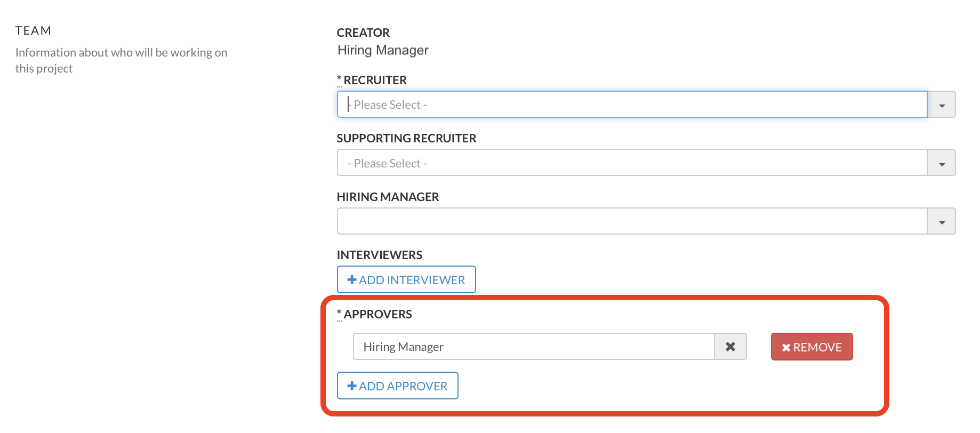Select the approver field containing Hiring Manager
980x433 pixels.
click(x=533, y=347)
